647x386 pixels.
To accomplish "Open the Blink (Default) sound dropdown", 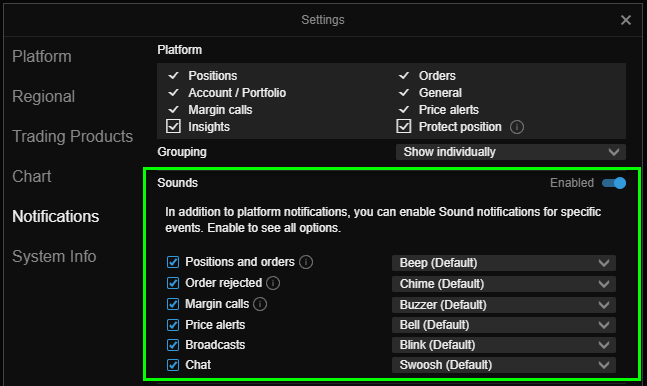I will pos(504,345).
